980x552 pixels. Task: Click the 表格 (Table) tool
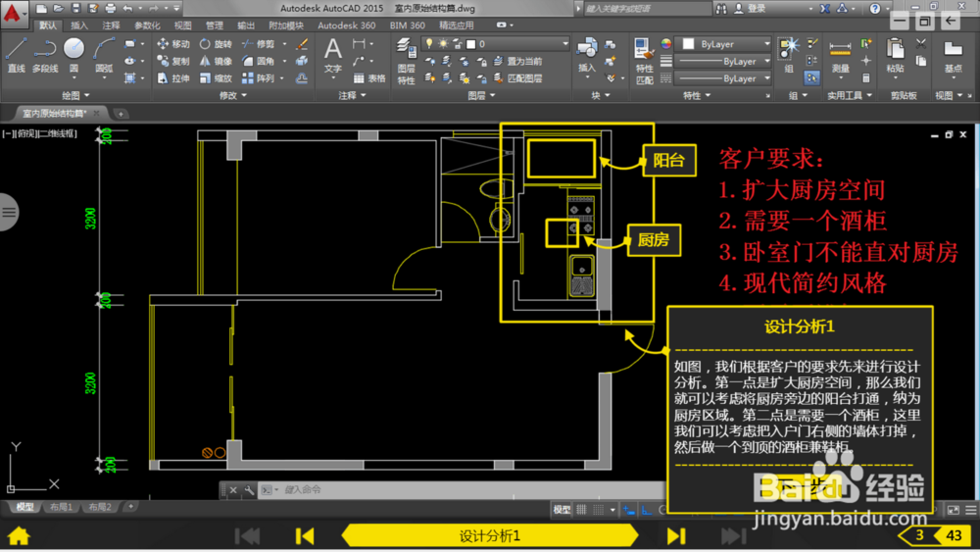tap(369, 78)
